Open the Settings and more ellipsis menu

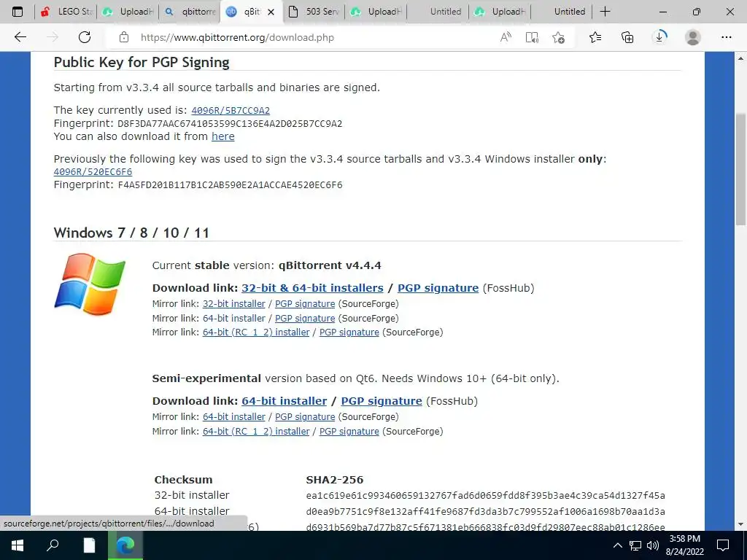[726, 37]
